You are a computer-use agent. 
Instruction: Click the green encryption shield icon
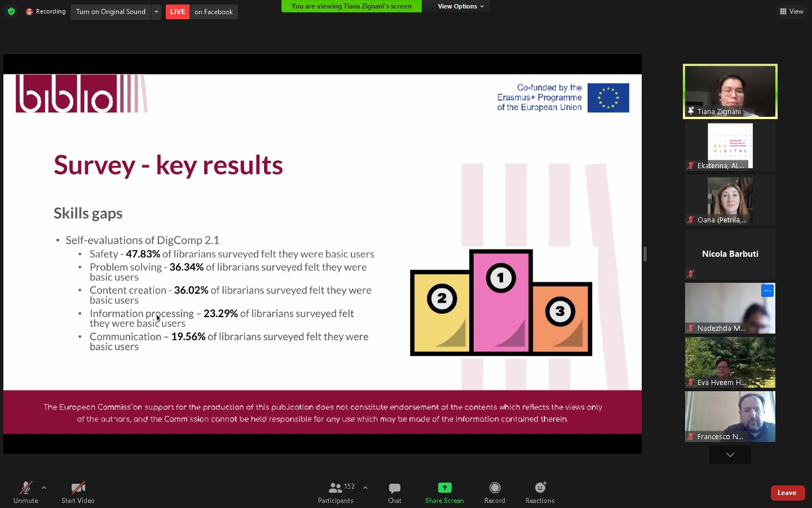pos(11,11)
